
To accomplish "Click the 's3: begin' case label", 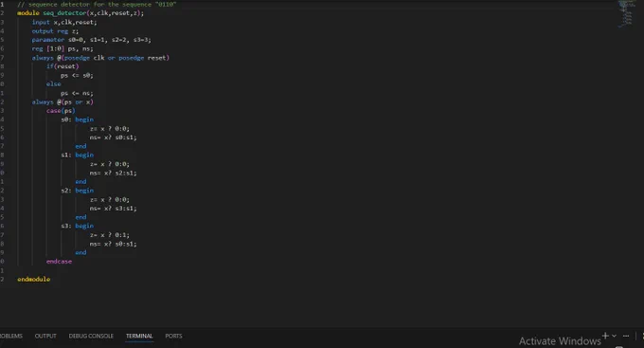I will (78, 226).
